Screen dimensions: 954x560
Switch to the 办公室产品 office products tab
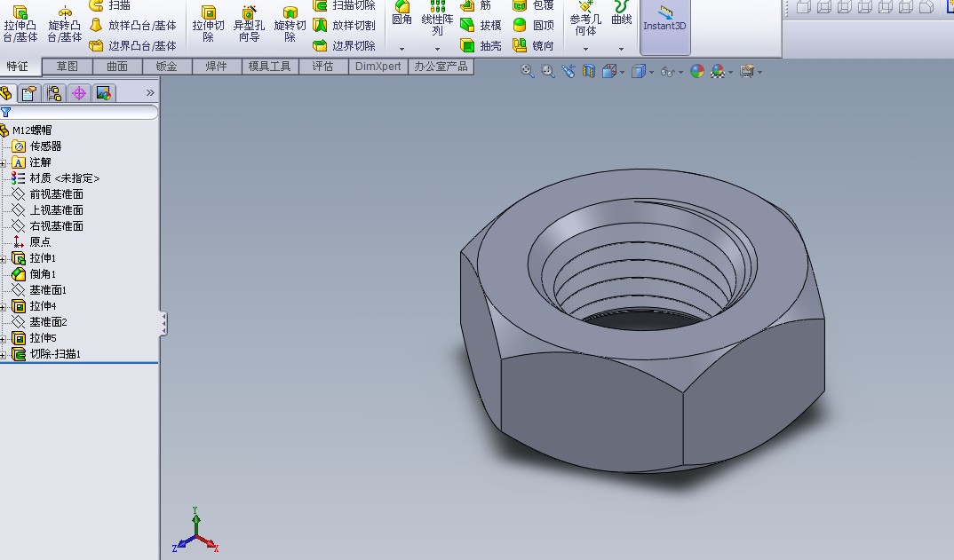pyautogui.click(x=441, y=67)
